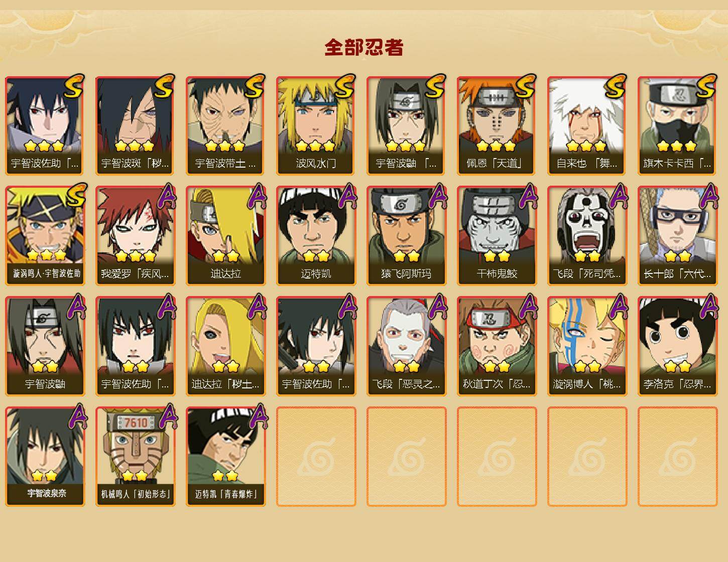This screenshot has width=728, height=562.
Task: Choose the 自来也 white-haired ninja card
Action: coord(587,125)
